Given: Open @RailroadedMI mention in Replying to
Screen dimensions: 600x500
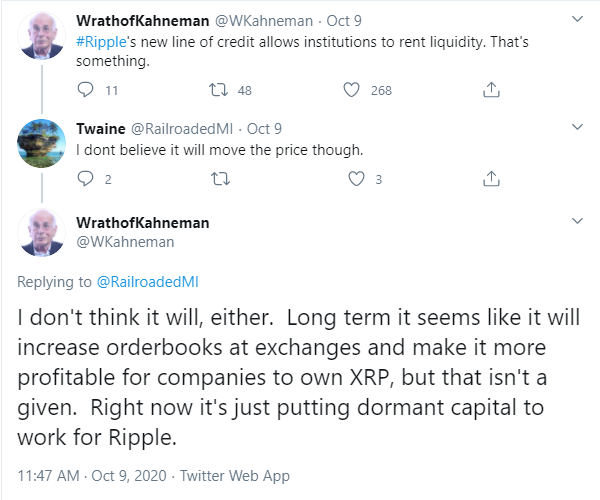Looking at the screenshot, I should pos(148,282).
